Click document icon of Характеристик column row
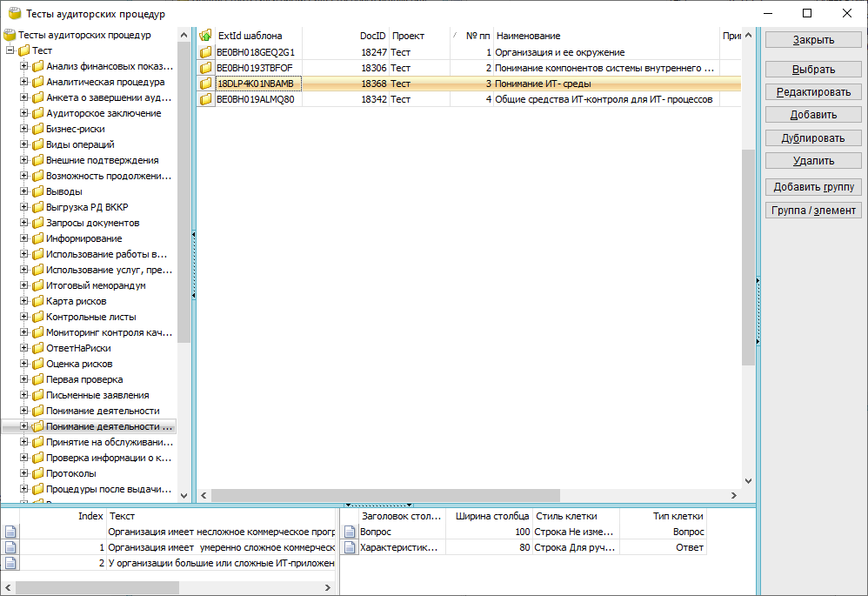 pyautogui.click(x=350, y=547)
